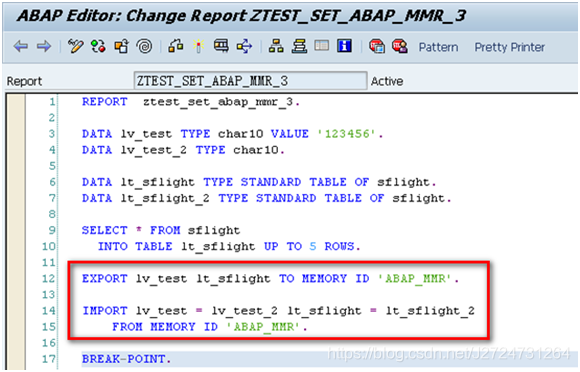The height and width of the screenshot is (372, 580).
Task: Set or delete external breakpoint icon
Action: coord(399,47)
